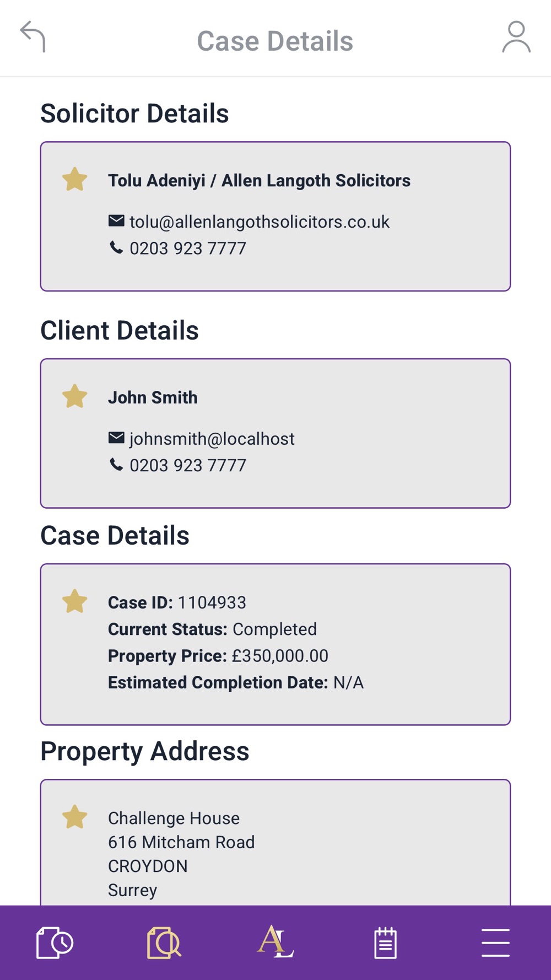Go to the AL logo home tab
The width and height of the screenshot is (551, 980).
[275, 941]
